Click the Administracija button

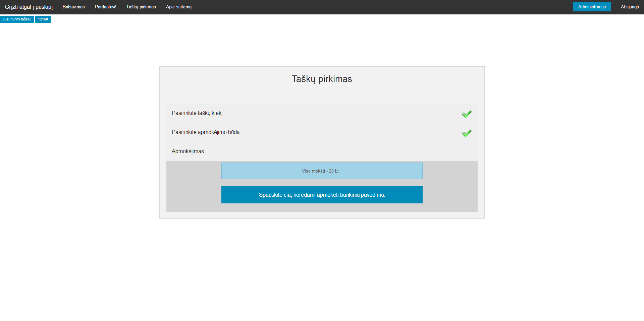(592, 7)
